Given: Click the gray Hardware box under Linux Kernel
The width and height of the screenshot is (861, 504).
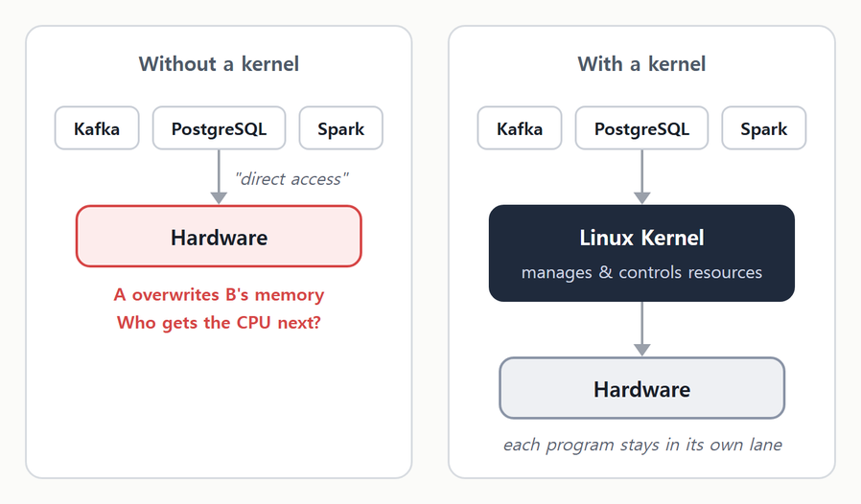Looking at the screenshot, I should tap(641, 388).
